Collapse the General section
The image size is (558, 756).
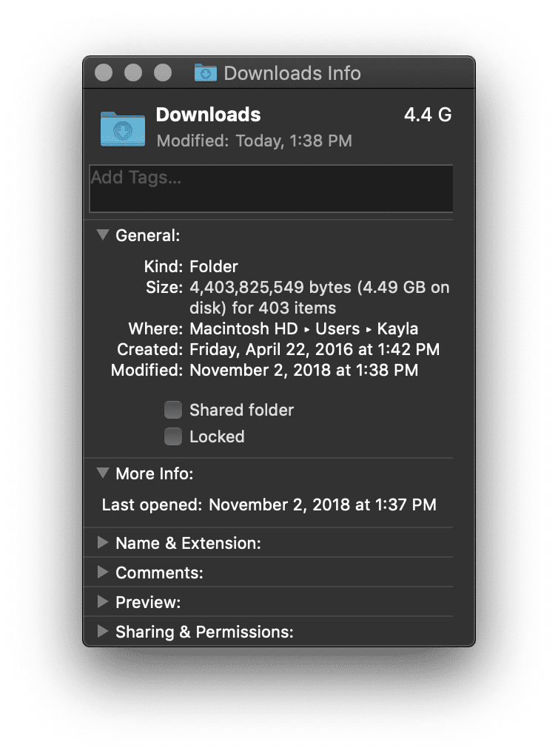click(x=102, y=234)
